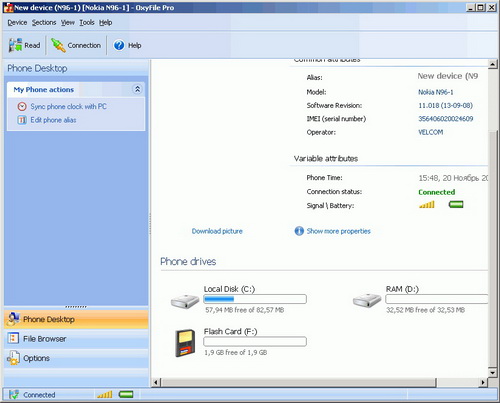Click the Local Disk (C:) label
Viewport: 500px width, 403px height.
(x=229, y=289)
